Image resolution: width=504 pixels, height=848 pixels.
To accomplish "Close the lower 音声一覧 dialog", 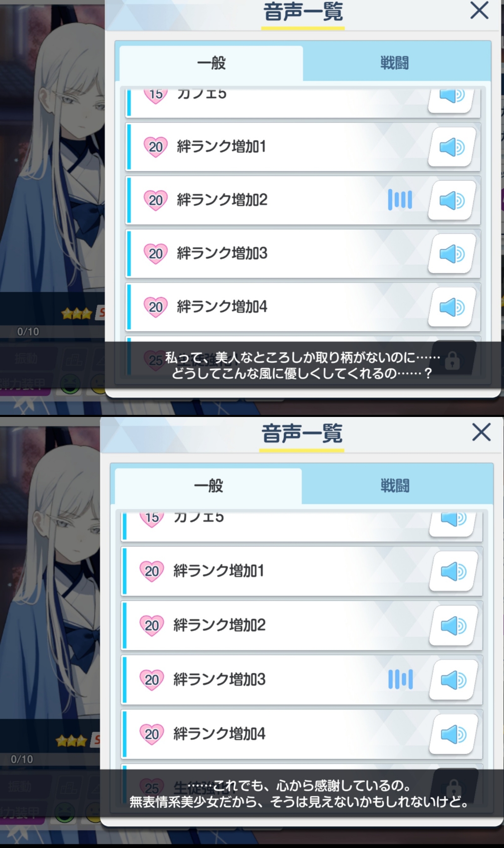I will coord(481,432).
